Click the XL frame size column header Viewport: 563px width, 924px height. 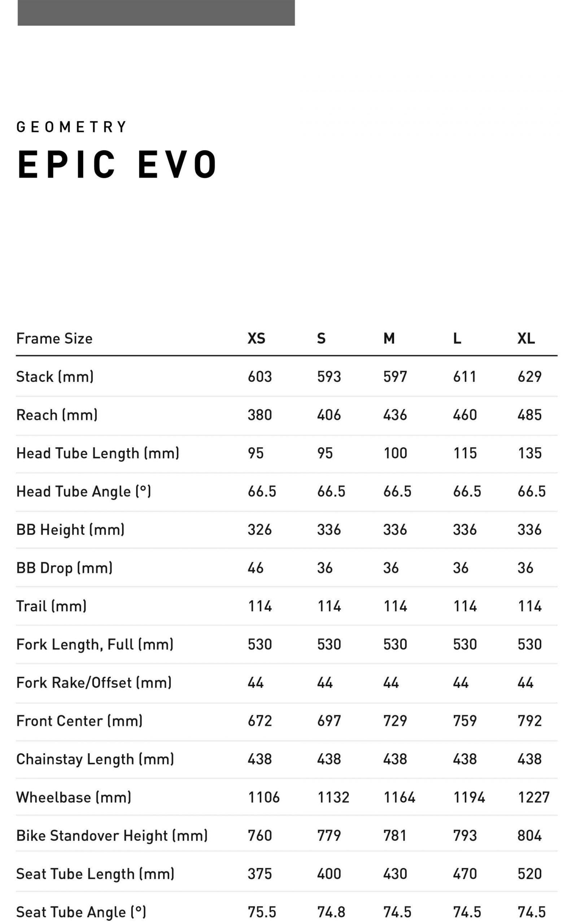tap(526, 339)
